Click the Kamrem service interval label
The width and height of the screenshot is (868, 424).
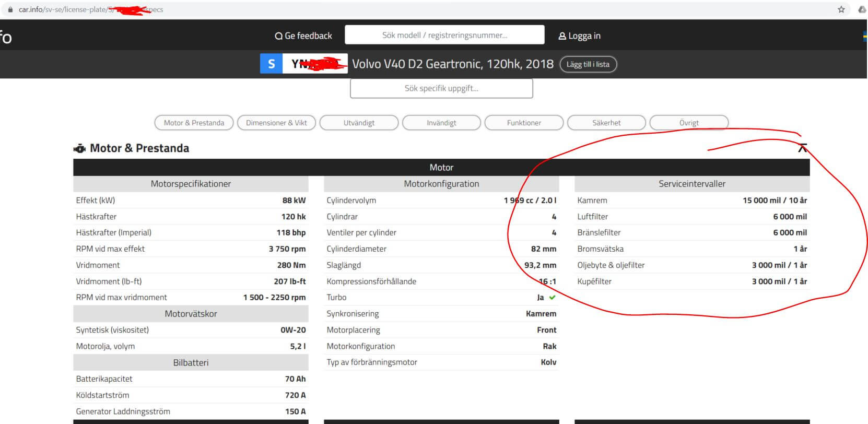point(592,201)
